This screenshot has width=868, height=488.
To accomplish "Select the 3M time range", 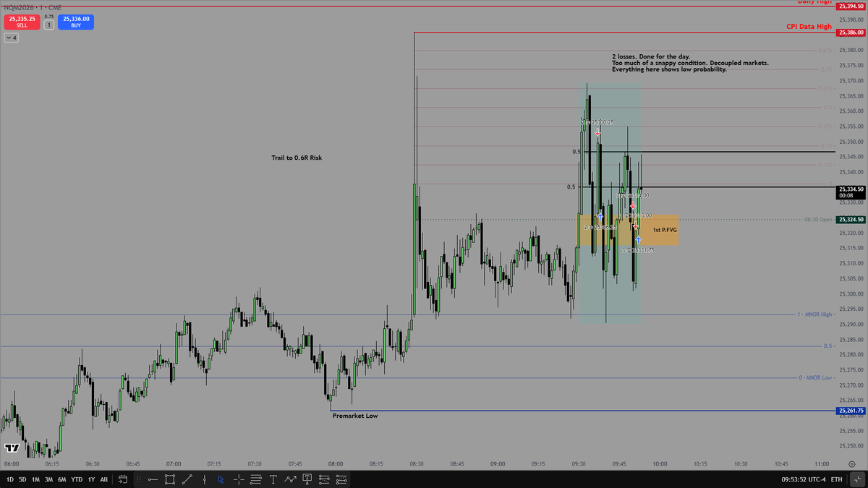I will (x=48, y=479).
